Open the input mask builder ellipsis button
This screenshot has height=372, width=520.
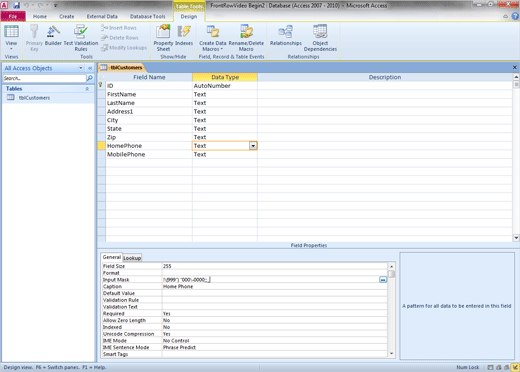tap(383, 280)
